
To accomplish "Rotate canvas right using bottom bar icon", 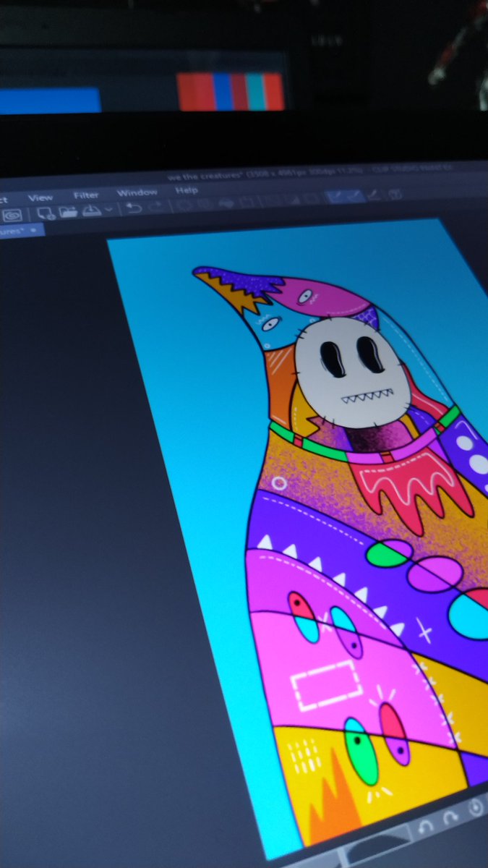I will (x=450, y=817).
